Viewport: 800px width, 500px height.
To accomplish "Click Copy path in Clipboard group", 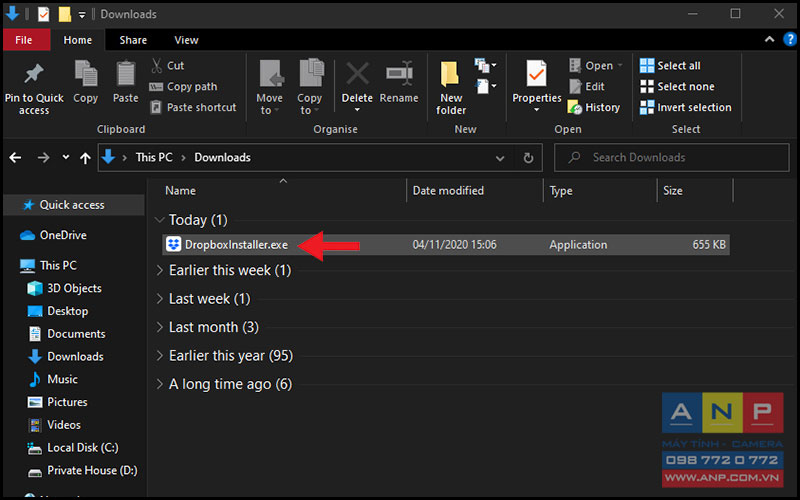I will pyautogui.click(x=183, y=86).
